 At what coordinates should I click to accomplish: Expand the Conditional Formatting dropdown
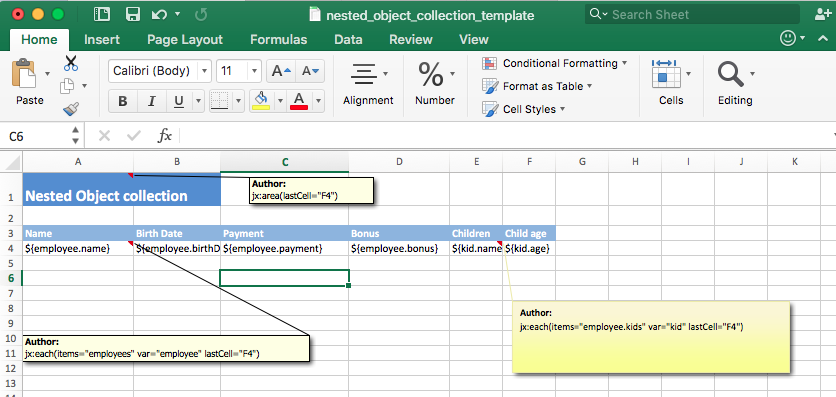[x=624, y=63]
